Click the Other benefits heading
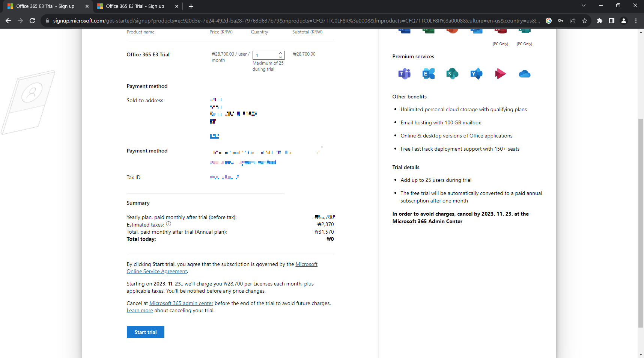The height and width of the screenshot is (358, 644). point(409,97)
